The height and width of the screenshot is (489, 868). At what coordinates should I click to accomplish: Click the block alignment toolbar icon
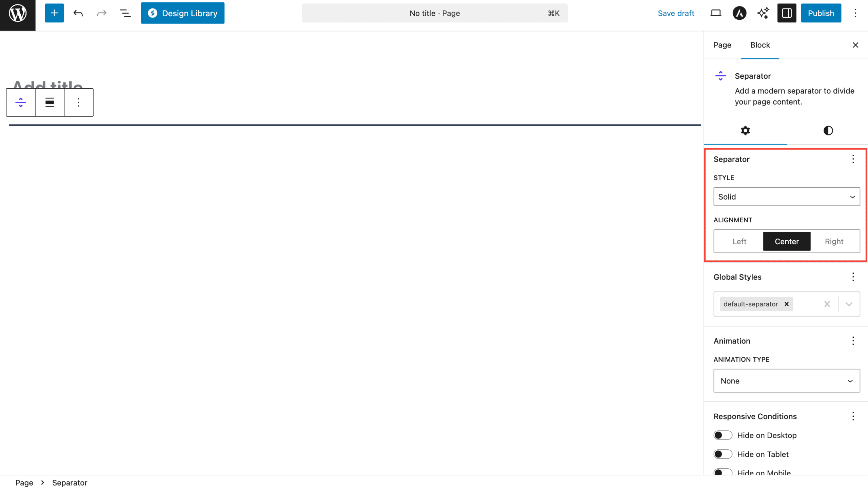point(50,102)
